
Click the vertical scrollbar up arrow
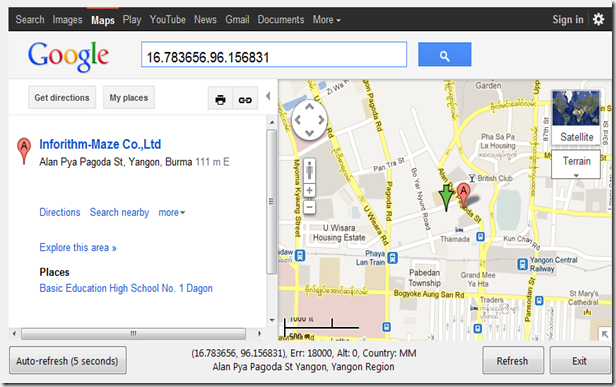point(272,123)
